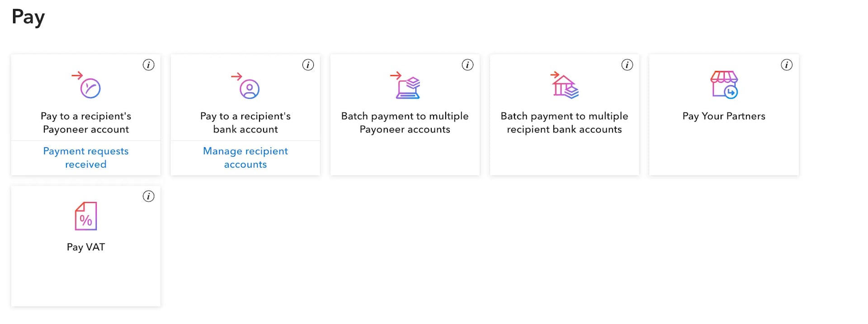
Task: Open info tooltip on Pay to a recipient's Payoneer account card
Action: tap(148, 65)
